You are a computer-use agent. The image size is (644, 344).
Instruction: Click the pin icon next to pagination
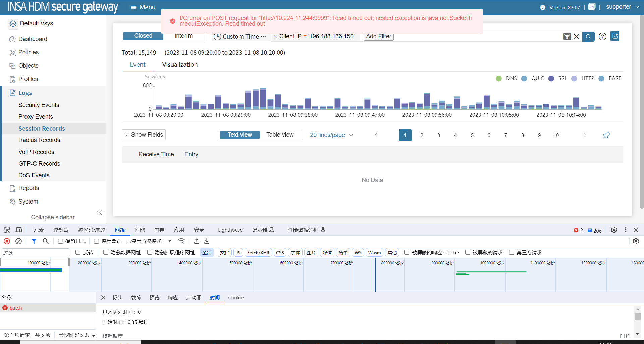606,135
